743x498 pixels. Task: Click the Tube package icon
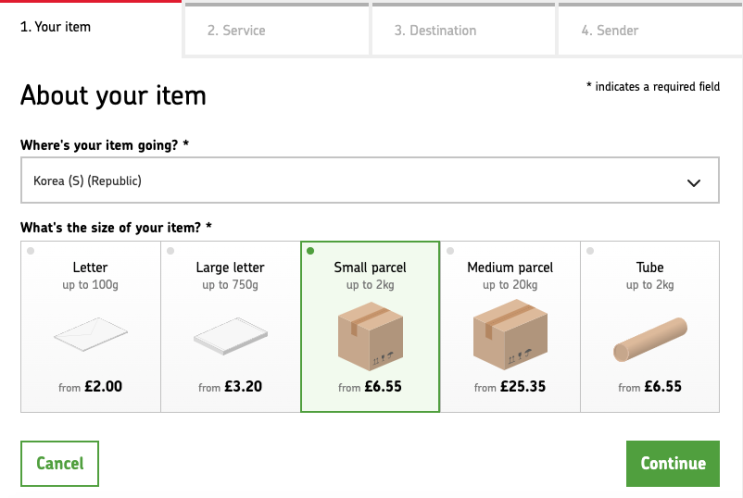pos(650,340)
